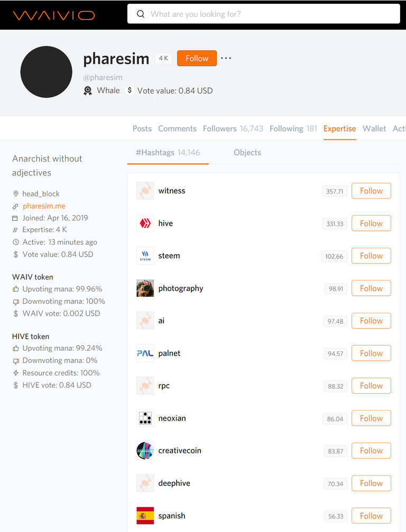The image size is (406, 532).
Task: Focus the 'What are you looking for?' search field
Action: pos(263,14)
